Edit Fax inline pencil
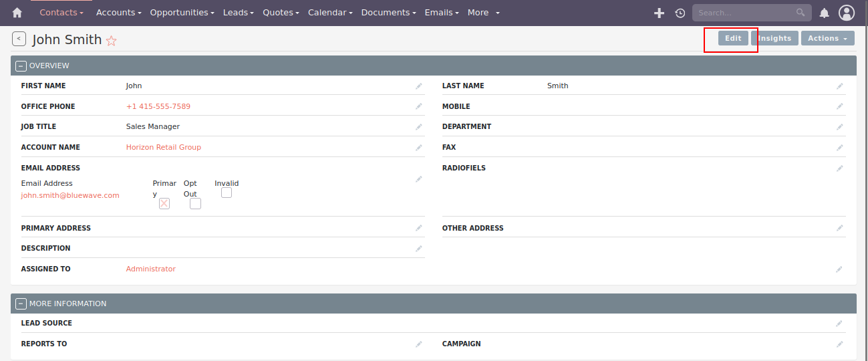 coord(840,147)
